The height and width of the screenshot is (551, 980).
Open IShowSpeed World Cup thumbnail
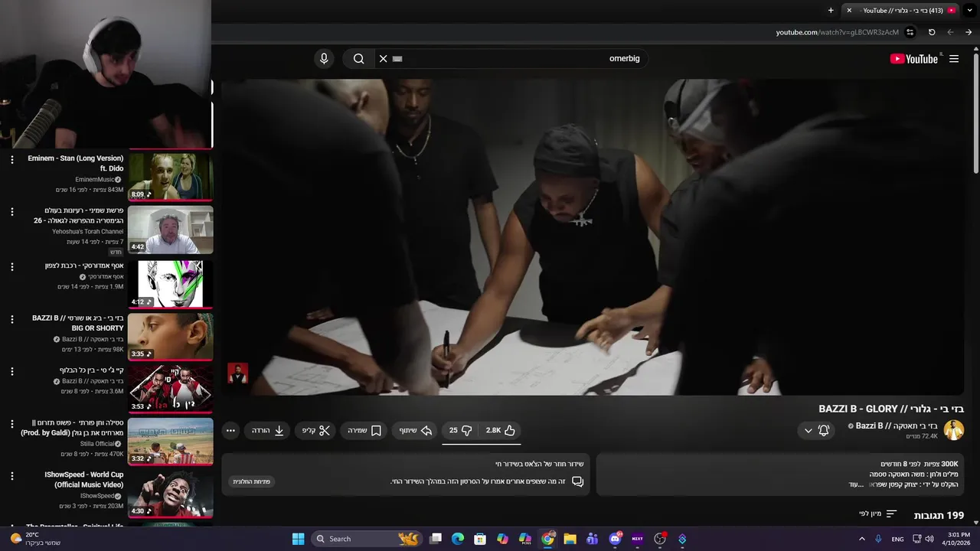pyautogui.click(x=170, y=494)
